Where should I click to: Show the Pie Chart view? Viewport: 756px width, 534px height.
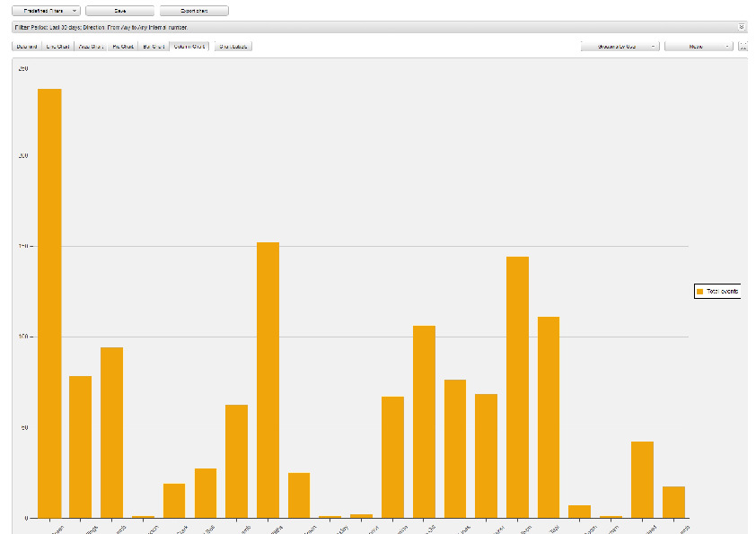(x=123, y=46)
